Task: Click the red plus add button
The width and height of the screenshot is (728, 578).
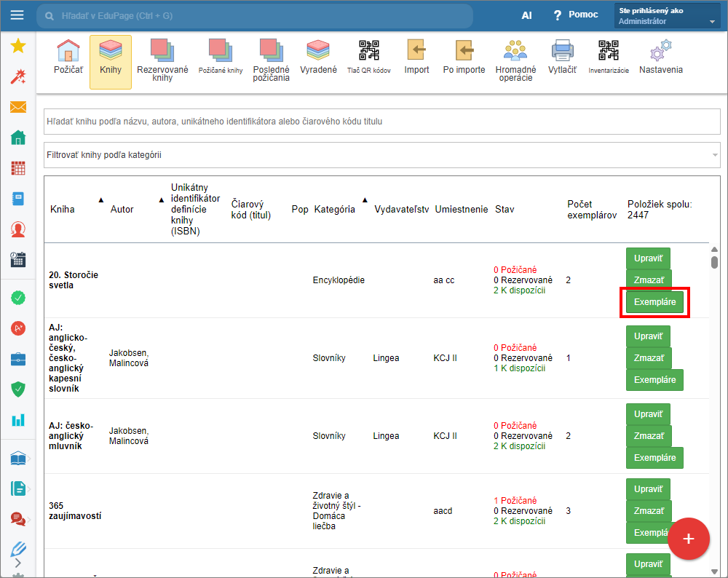Action: point(688,539)
